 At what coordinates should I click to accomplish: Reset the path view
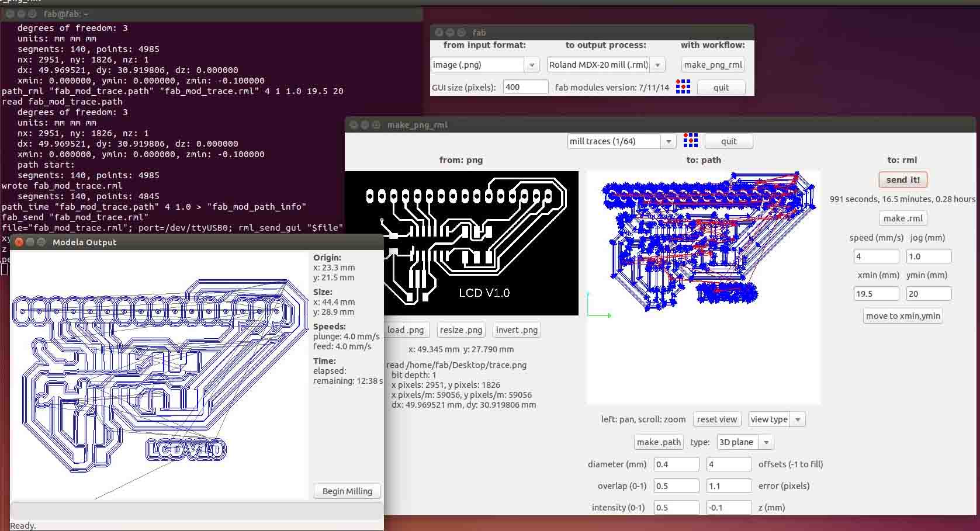[x=717, y=419]
